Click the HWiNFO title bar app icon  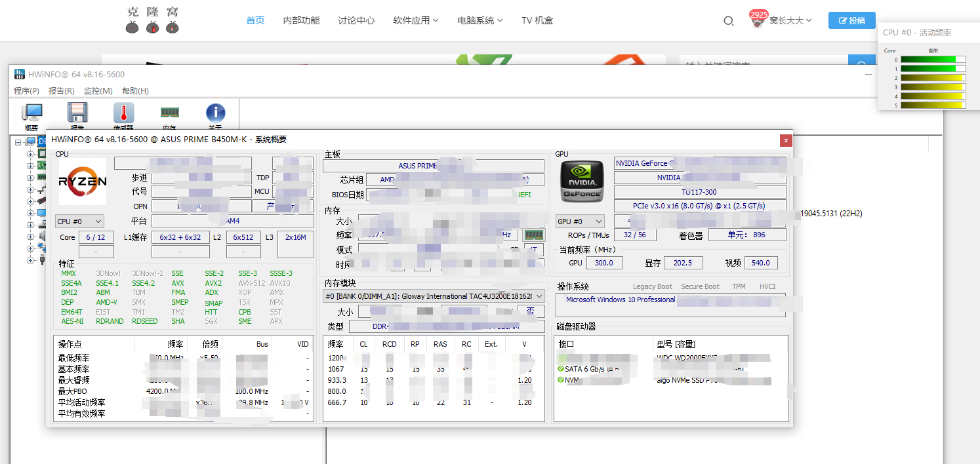coord(20,74)
